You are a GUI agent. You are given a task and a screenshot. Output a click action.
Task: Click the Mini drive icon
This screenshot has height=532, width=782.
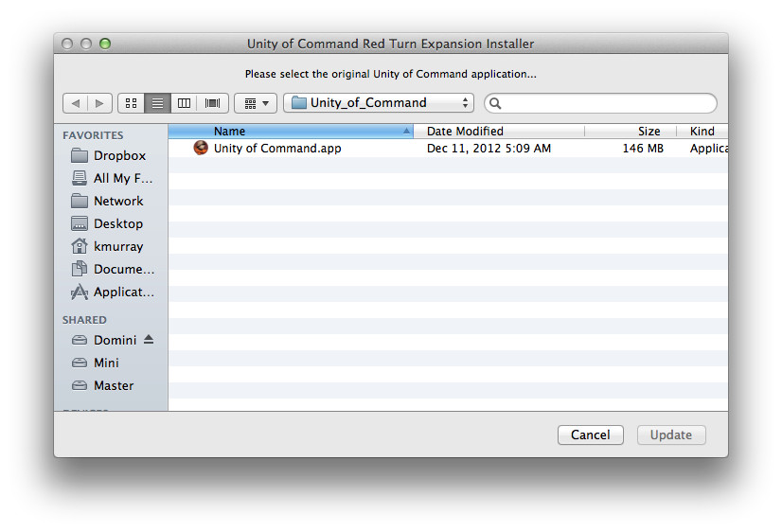pyautogui.click(x=80, y=363)
